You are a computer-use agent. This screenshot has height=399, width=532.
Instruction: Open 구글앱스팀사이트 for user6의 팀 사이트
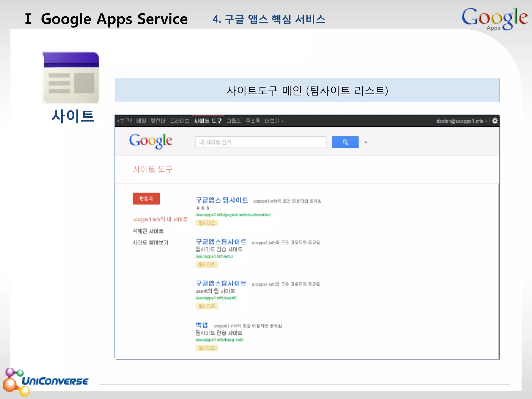click(221, 283)
